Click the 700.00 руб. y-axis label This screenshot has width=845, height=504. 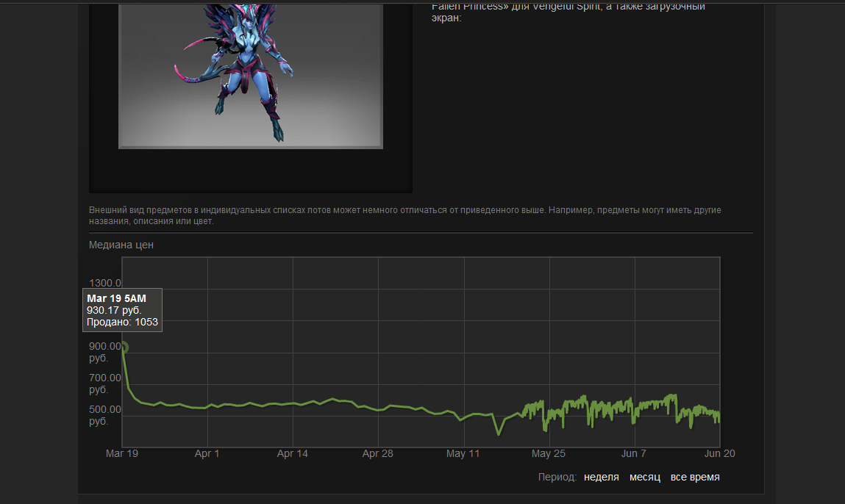click(x=105, y=384)
